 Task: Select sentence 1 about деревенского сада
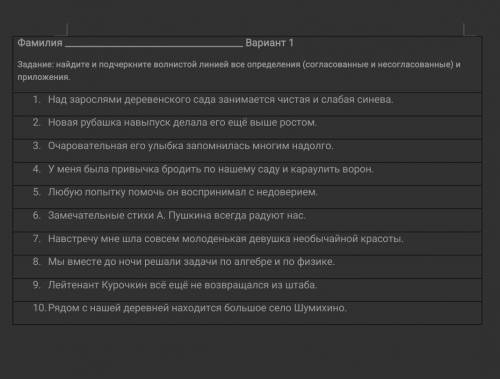221,99
